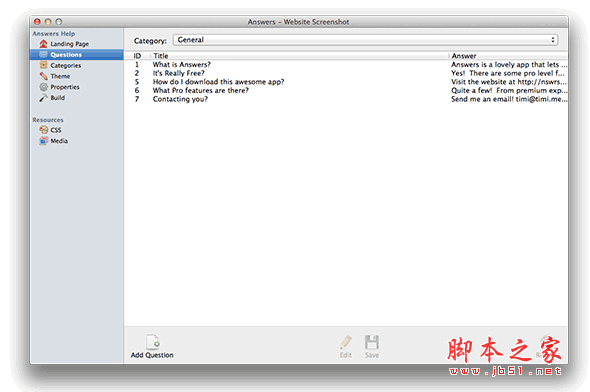Click the Categories icon in sidebar
The width and height of the screenshot is (590, 392).
coord(44,65)
